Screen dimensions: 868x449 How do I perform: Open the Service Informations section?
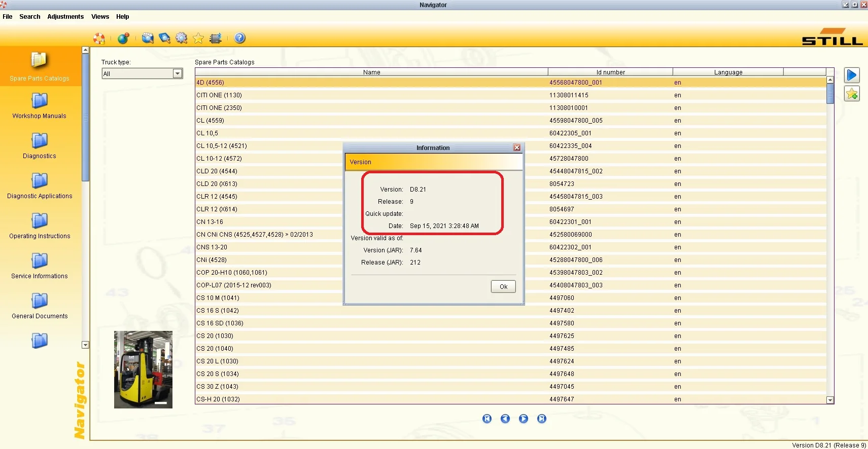coord(40,267)
